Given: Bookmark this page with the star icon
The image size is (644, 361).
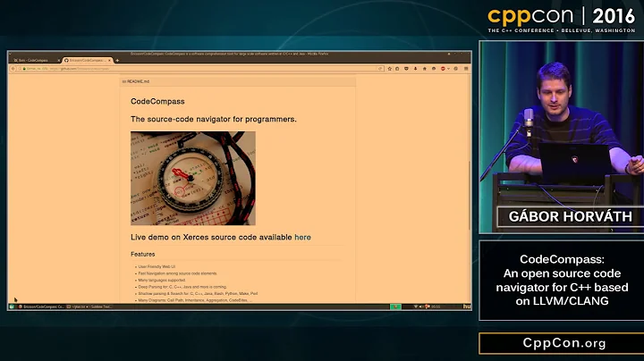Looking at the screenshot, I should [x=390, y=69].
